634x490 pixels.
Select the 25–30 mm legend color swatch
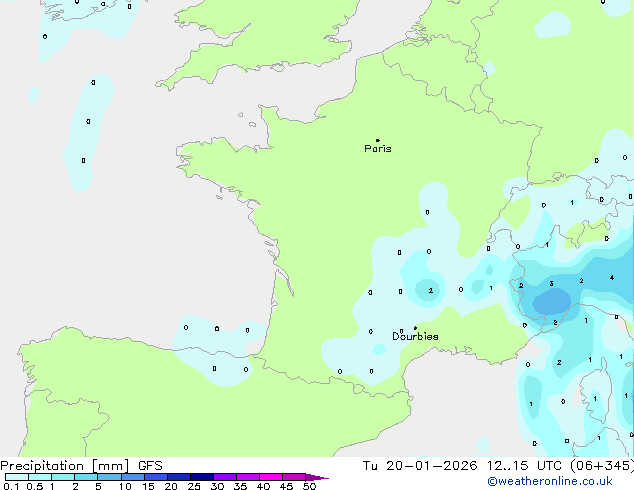[x=202, y=477]
